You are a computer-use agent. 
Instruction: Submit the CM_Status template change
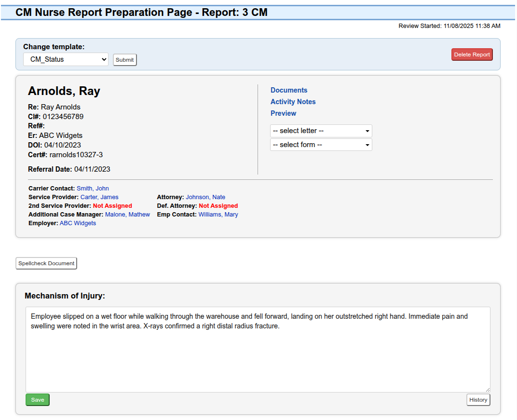coord(124,60)
